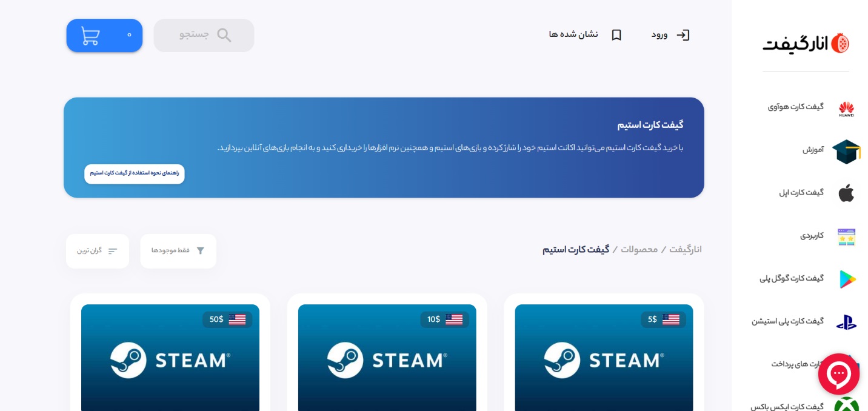868x411 pixels.
Task: Open Google Play category via its colorful icon
Action: (x=846, y=279)
